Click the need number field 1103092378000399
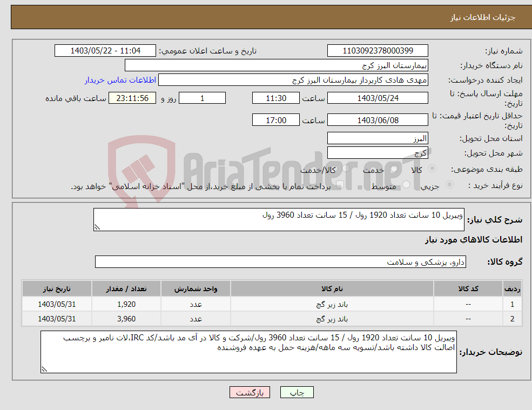The height and width of the screenshot is (410, 532). (378, 51)
